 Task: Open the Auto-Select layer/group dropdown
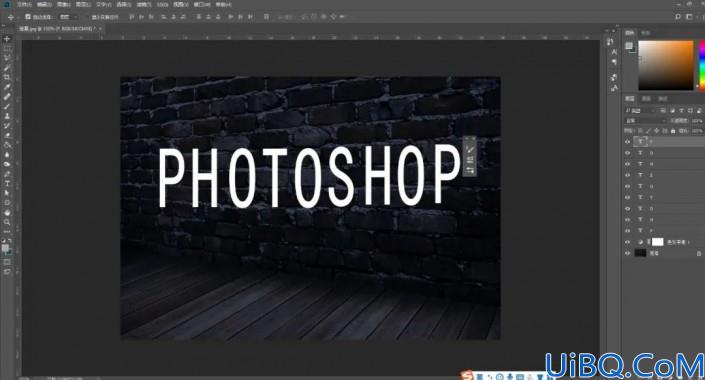pyautogui.click(x=68, y=17)
